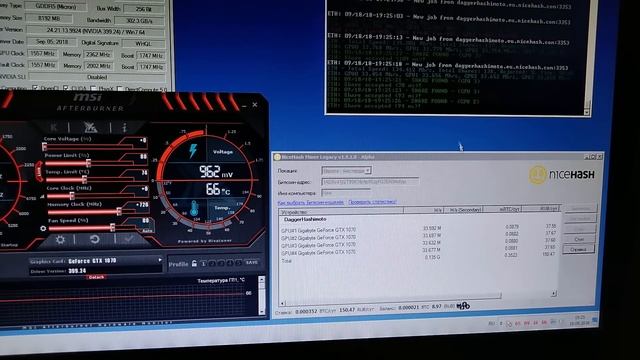640x360 pixels.
Task: Toggle the DirectCompute 5.0 checkbox in GPU-Z
Action: tap(120, 89)
